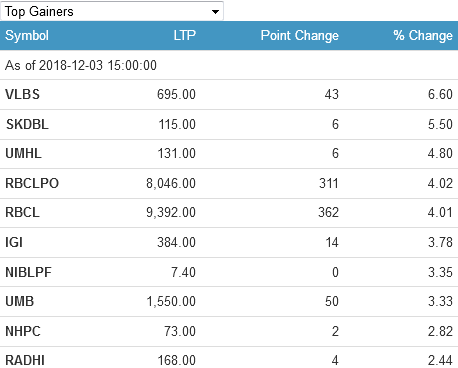This screenshot has height=368, width=458.
Task: Click the % Change column header
Action: click(x=423, y=35)
